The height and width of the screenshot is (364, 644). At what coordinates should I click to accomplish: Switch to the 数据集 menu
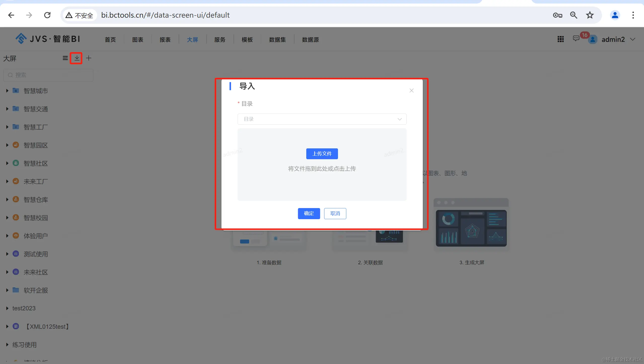pos(277,40)
